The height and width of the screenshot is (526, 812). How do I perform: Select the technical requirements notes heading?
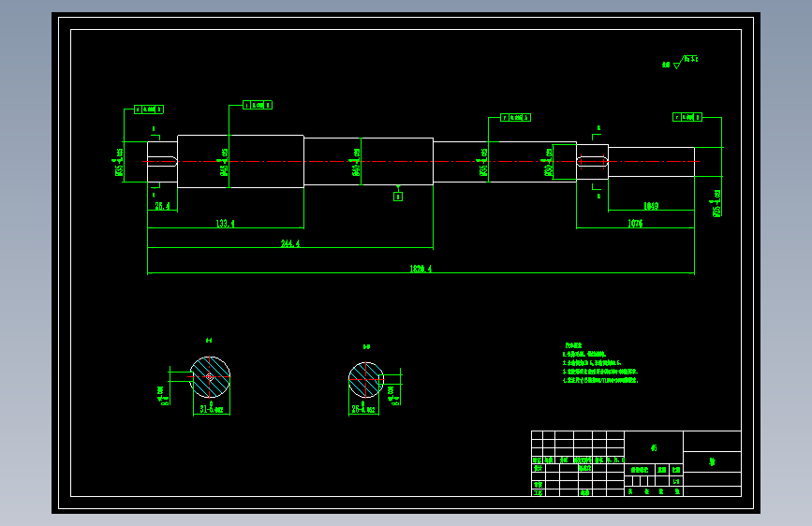coord(573,345)
